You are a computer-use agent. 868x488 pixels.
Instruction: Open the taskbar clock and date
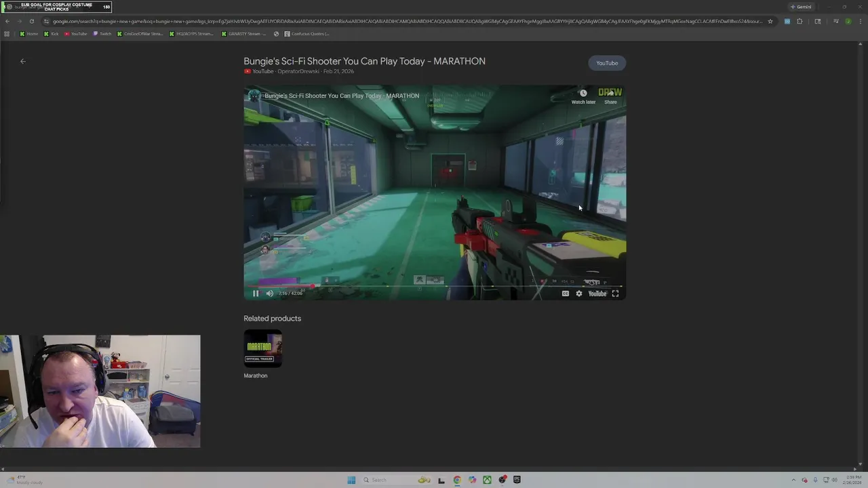pyautogui.click(x=852, y=480)
